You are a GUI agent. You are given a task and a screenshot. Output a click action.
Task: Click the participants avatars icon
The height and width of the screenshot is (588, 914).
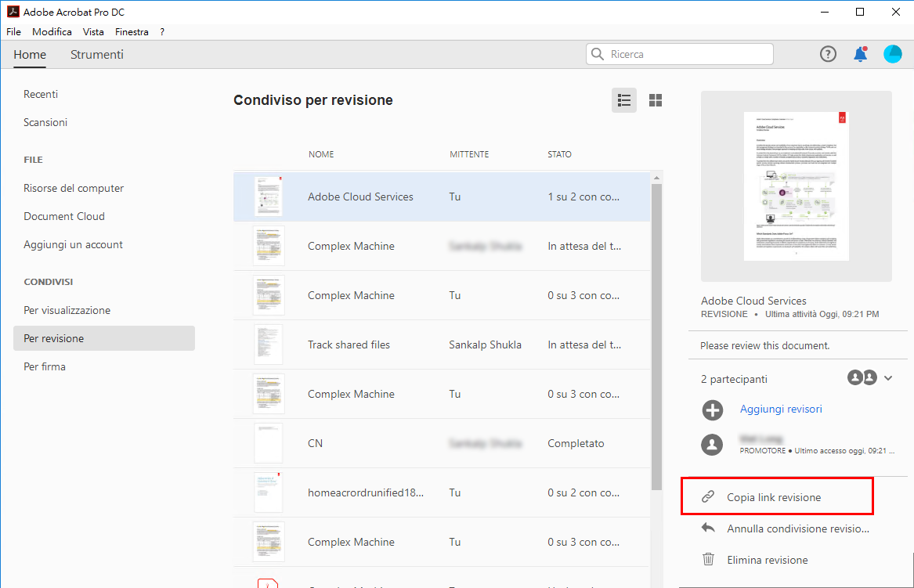click(x=862, y=377)
